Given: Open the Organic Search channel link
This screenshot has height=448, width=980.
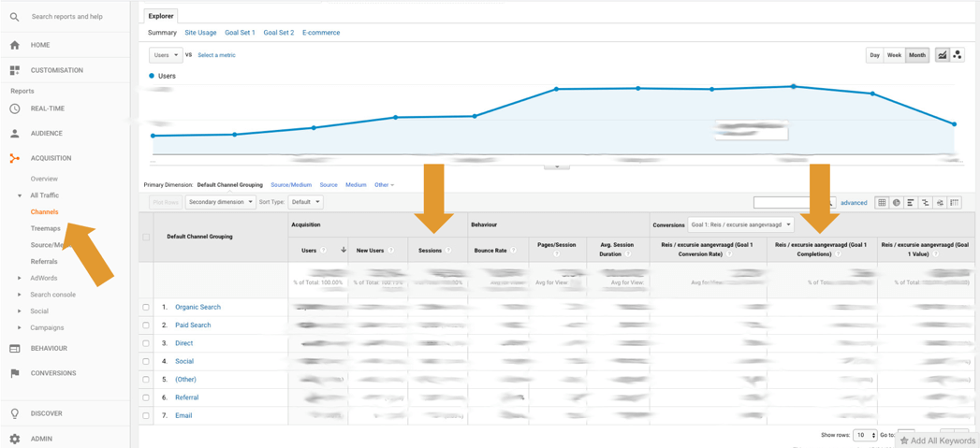Looking at the screenshot, I should coord(197,308).
